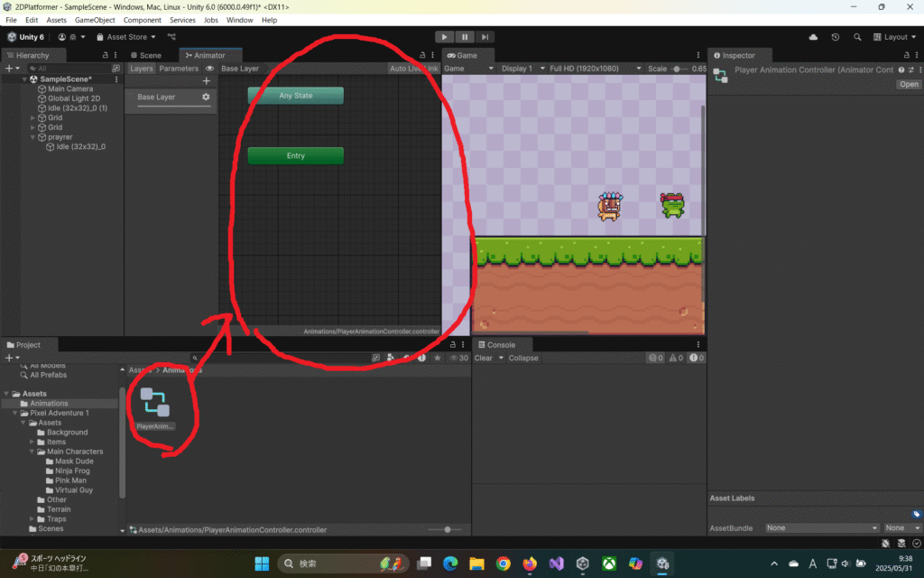The image size is (924, 578).
Task: Click the Hierarchy search-by-type picker icon
Action: click(116, 69)
